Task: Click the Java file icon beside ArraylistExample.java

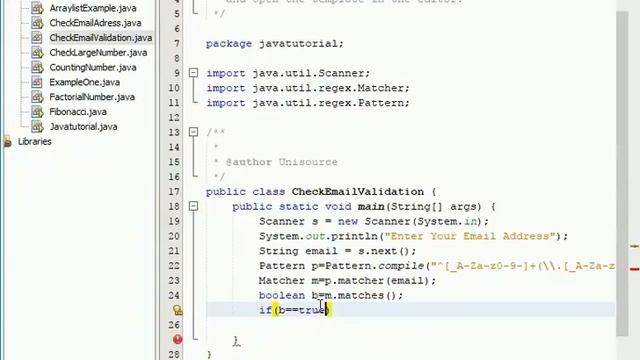Action: [x=37, y=8]
